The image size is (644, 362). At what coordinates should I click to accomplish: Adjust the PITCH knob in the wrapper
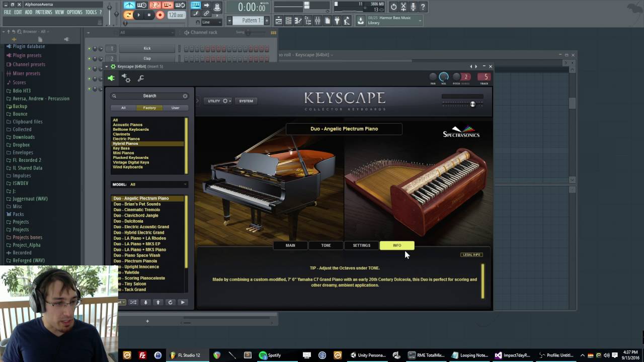[x=456, y=77]
